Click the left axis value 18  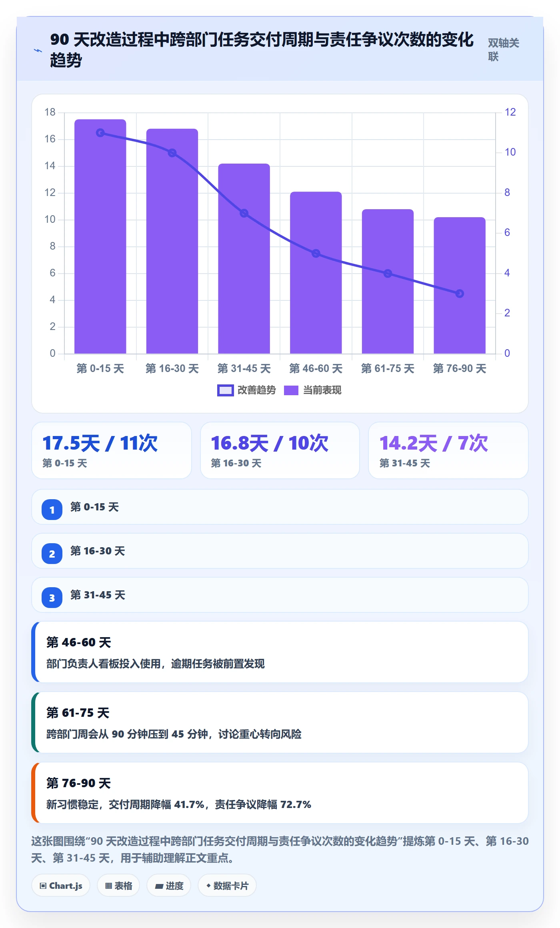pyautogui.click(x=50, y=112)
